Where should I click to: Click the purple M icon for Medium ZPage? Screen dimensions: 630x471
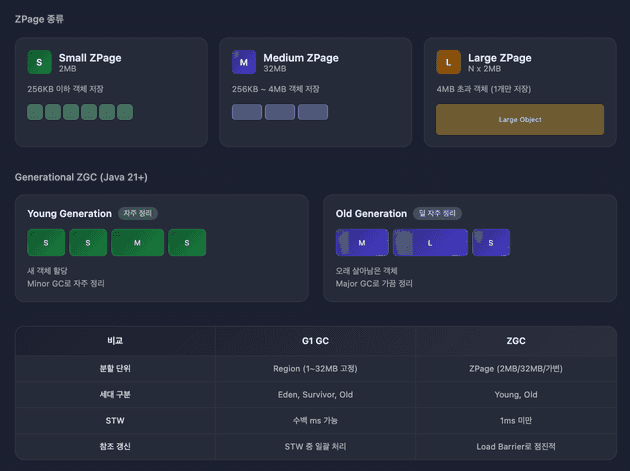coord(244,63)
